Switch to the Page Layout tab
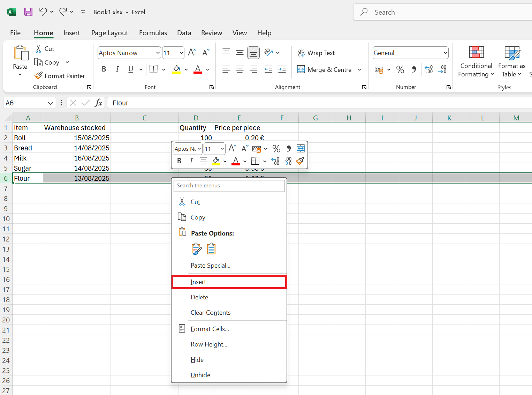Image resolution: width=532 pixels, height=395 pixels. [110, 33]
